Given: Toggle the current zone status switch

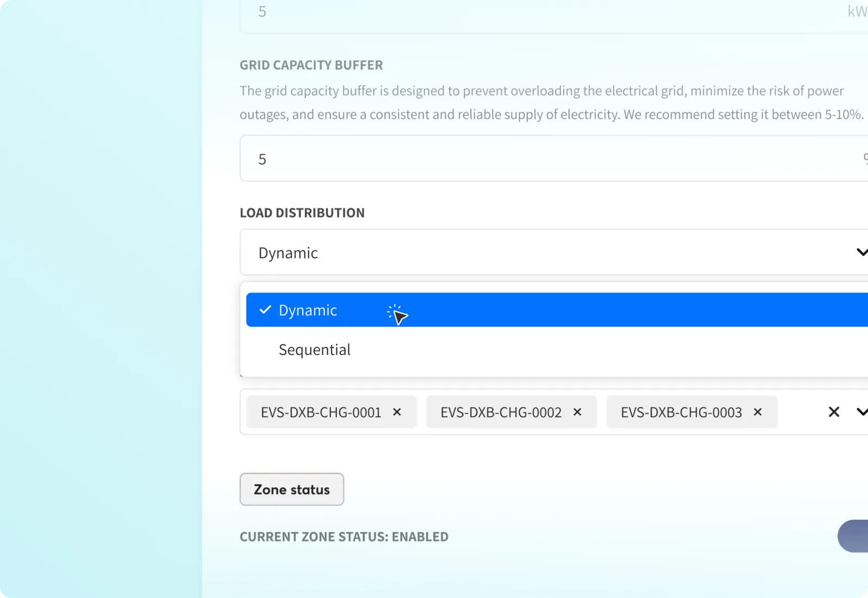Looking at the screenshot, I should coord(854,536).
